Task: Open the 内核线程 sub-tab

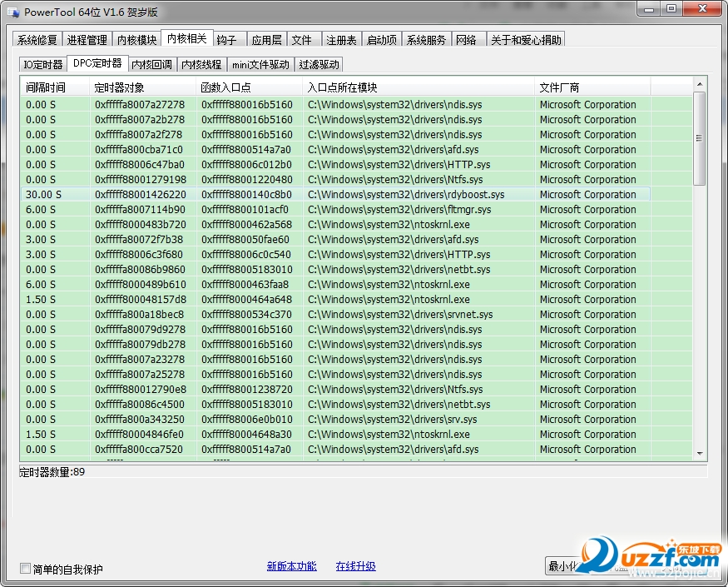Action: coord(201,65)
